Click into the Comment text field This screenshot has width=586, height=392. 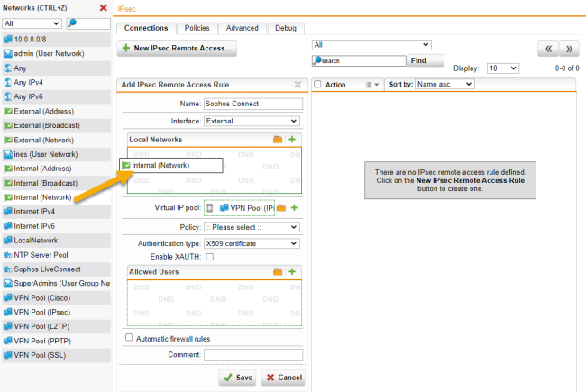[253, 355]
